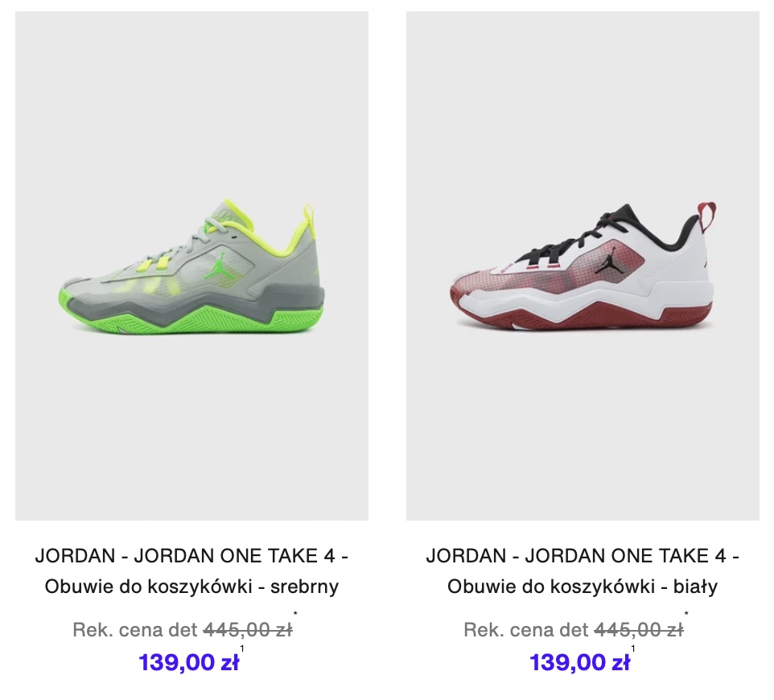Click crossed-out 445,00 zł under white shoe

coord(639,630)
